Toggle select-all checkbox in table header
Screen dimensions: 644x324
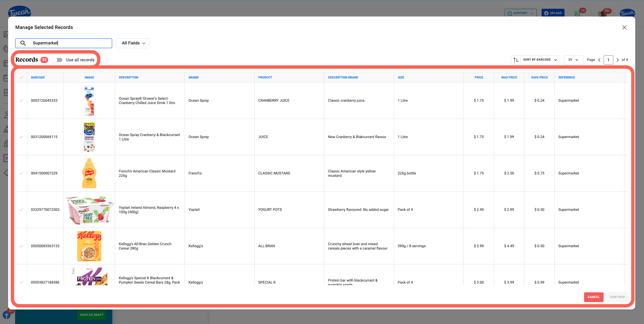coord(21,77)
